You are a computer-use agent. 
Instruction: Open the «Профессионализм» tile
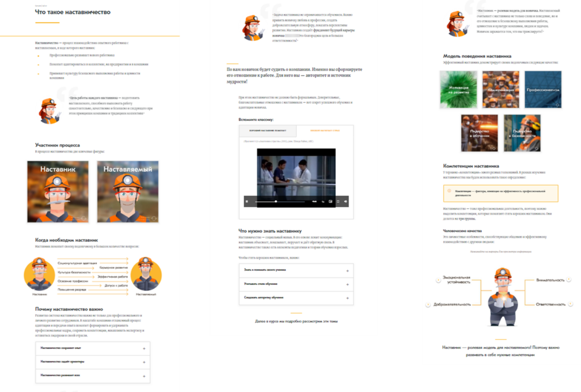click(x=543, y=90)
